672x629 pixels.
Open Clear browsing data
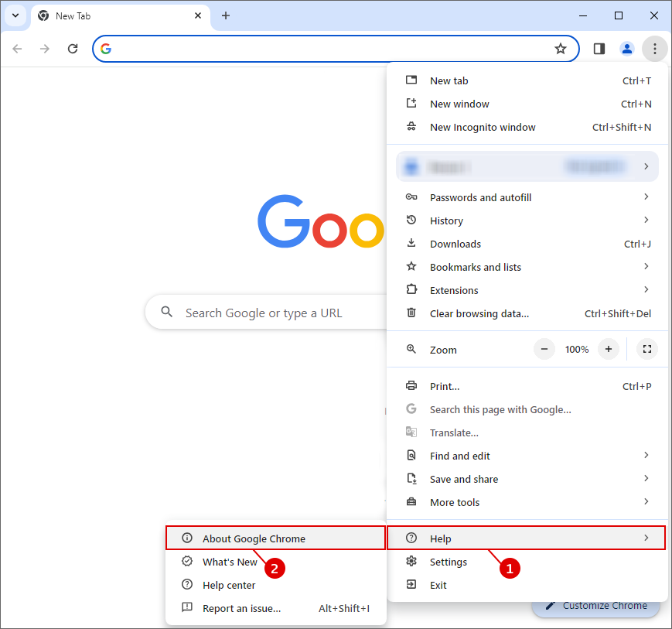[528, 313]
